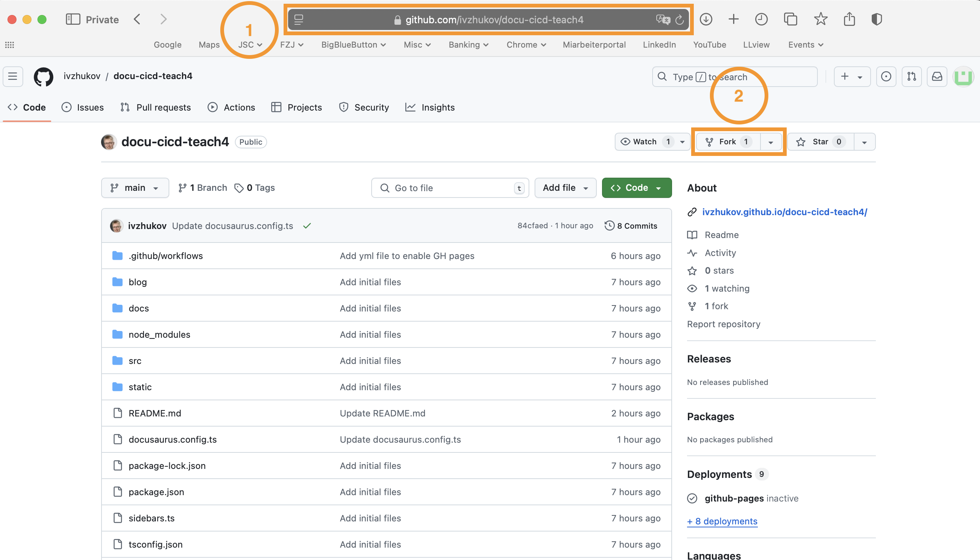Click the Go to file search field
The width and height of the screenshot is (980, 560).
tap(450, 188)
